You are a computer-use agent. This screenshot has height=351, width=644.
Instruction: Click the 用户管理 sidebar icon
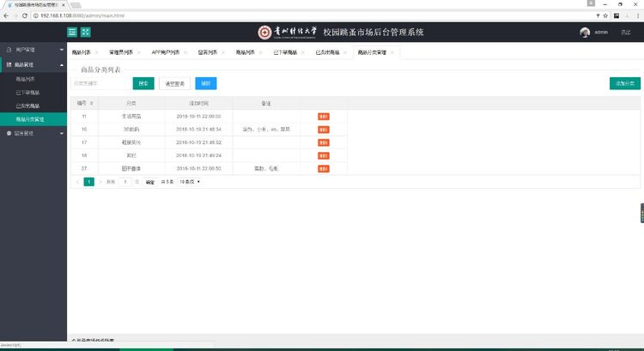click(9, 50)
